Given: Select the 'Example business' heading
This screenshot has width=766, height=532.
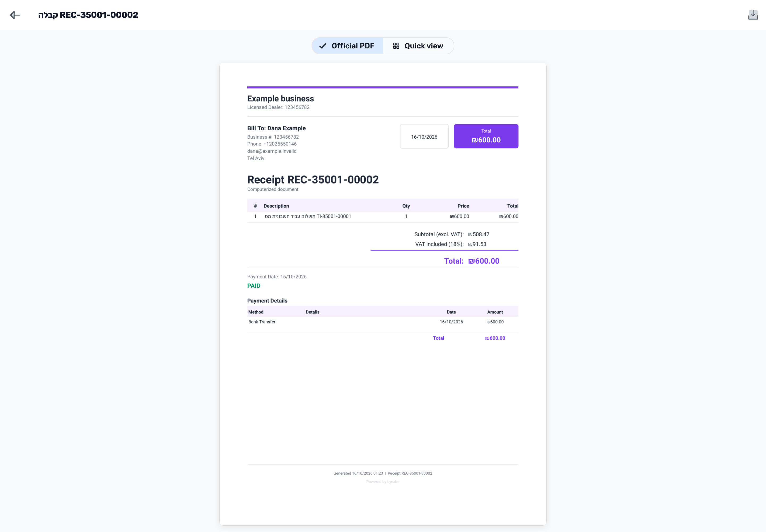Looking at the screenshot, I should (x=280, y=99).
